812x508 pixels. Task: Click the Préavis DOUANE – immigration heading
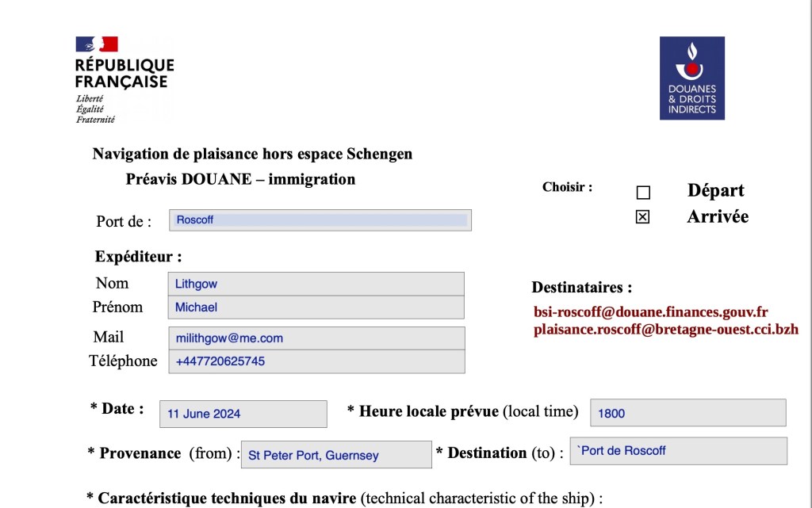click(240, 179)
